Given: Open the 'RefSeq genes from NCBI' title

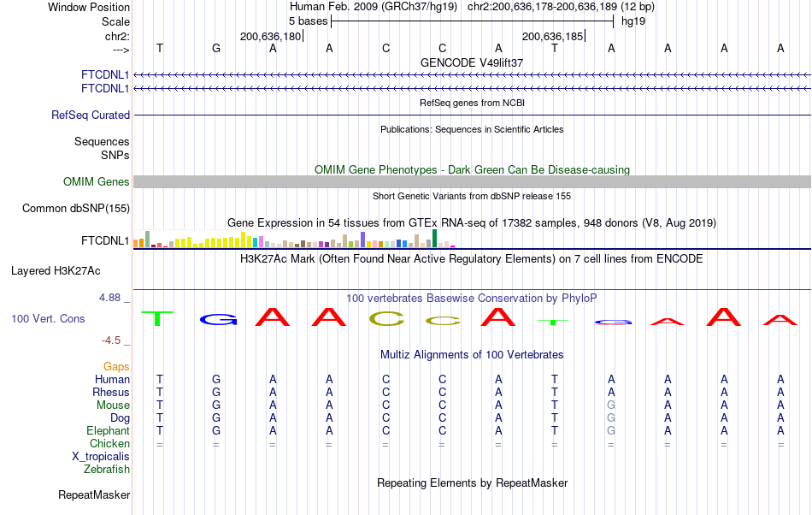Looking at the screenshot, I should [x=472, y=103].
